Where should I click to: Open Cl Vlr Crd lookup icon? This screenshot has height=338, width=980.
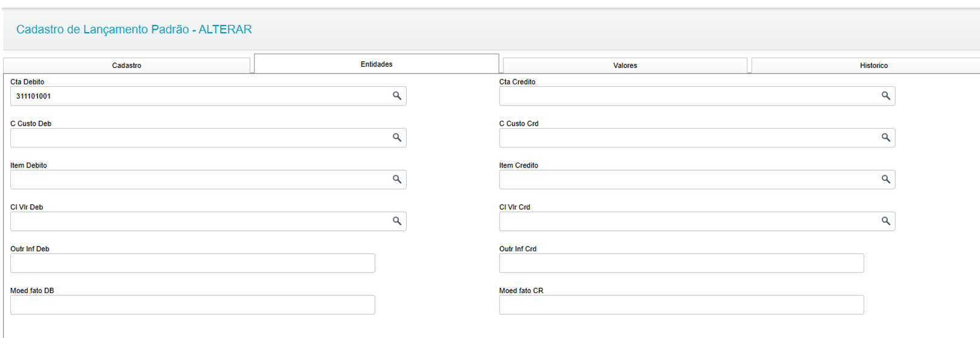click(885, 221)
